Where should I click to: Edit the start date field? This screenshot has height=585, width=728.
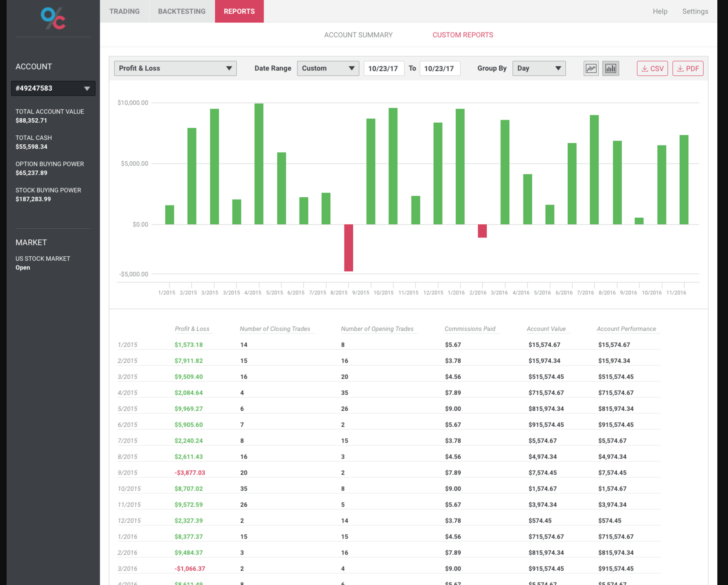[384, 68]
